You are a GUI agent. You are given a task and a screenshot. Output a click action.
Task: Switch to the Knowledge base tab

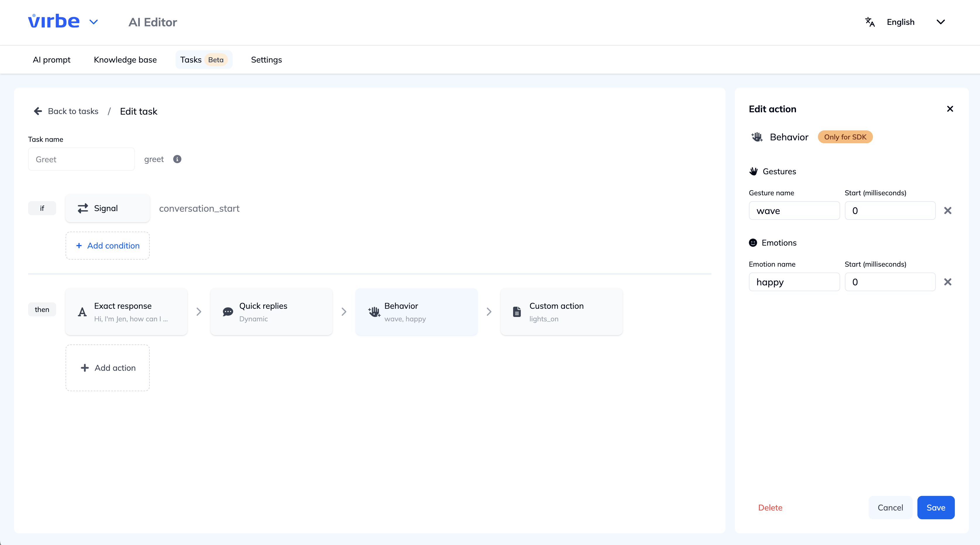point(125,60)
